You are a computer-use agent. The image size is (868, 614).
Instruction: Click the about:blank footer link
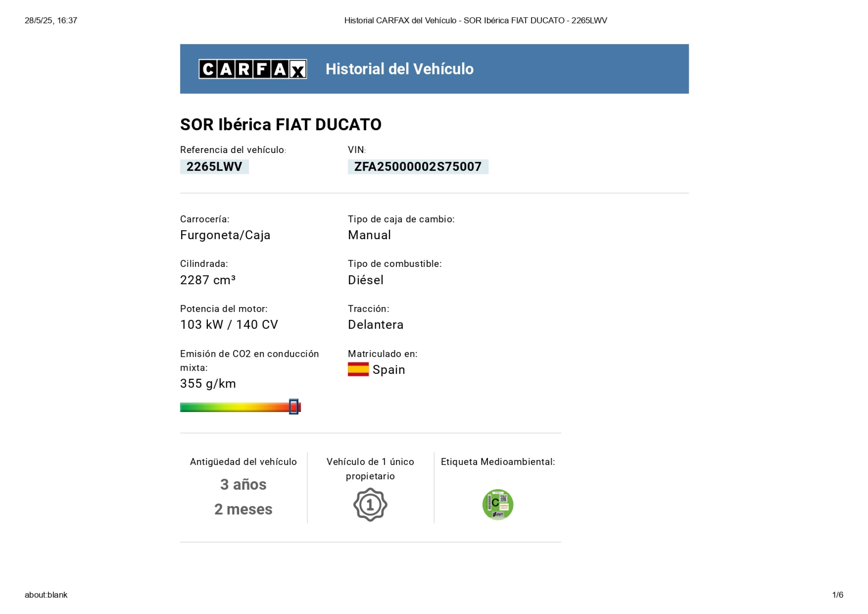pos(45,595)
